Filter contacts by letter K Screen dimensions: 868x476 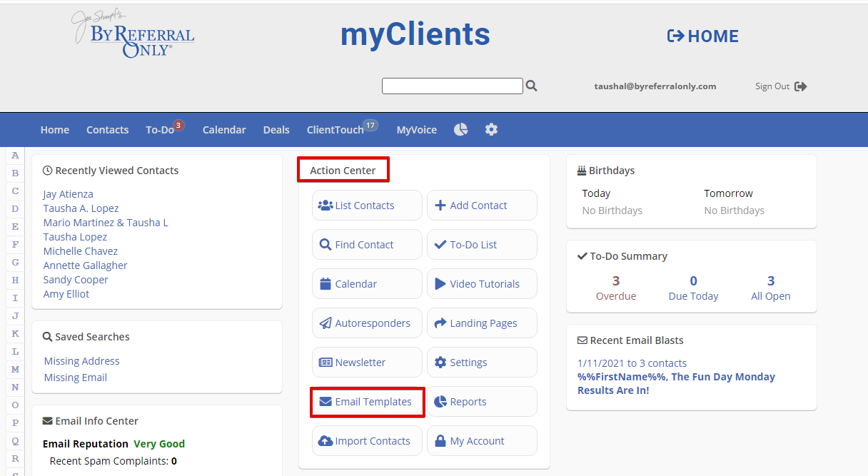click(x=16, y=334)
